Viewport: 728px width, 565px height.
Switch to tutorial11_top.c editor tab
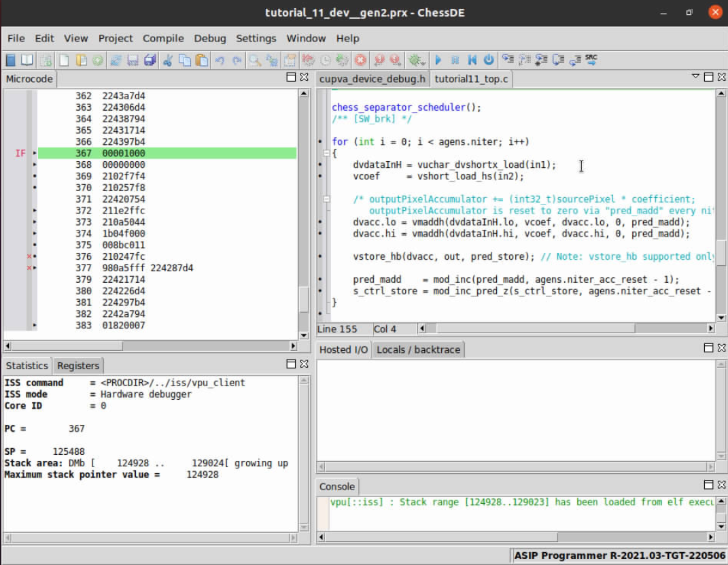tap(471, 79)
